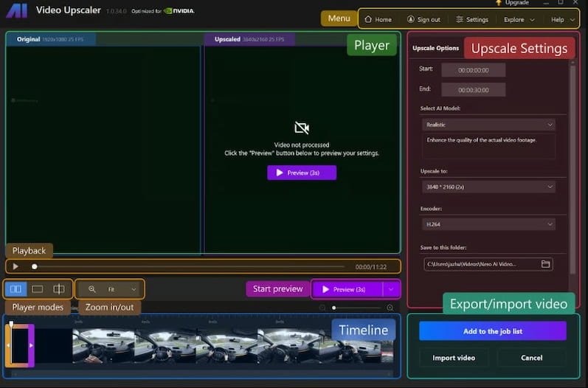Click the End time input field

click(x=473, y=90)
